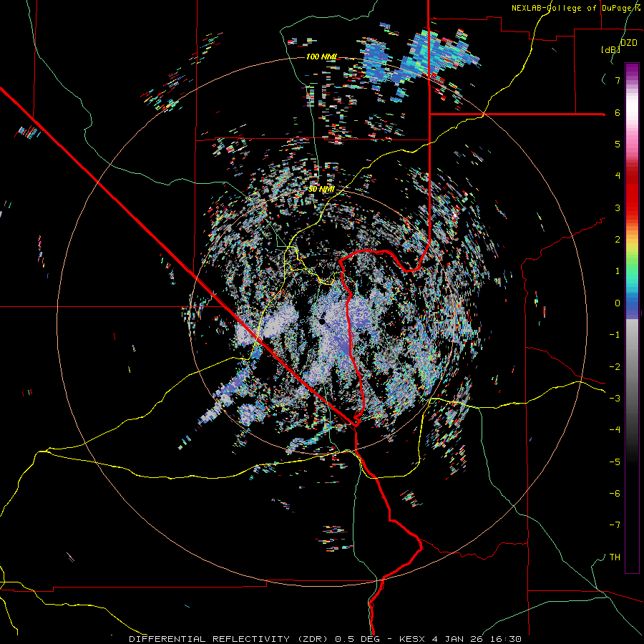The width and height of the screenshot is (644, 644).
Task: Click the -5 value on the color scale
Action: (x=615, y=462)
